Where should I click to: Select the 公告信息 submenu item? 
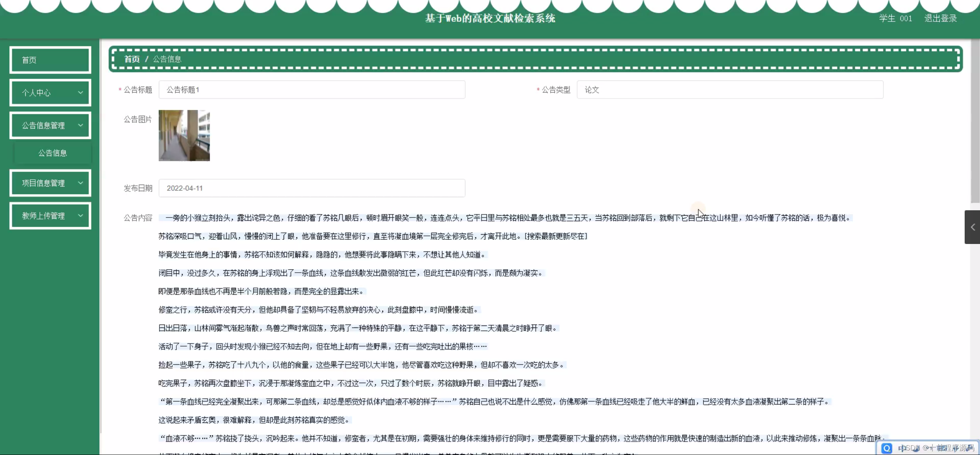[x=53, y=153]
